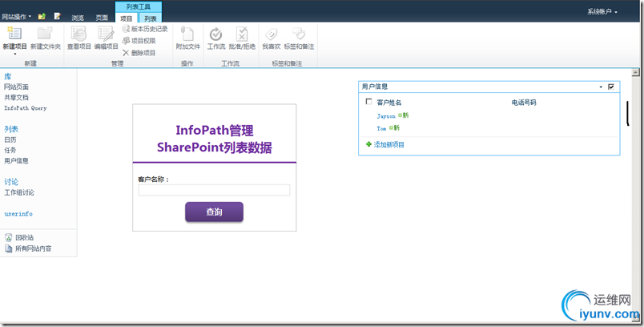Image resolution: width=644 pixels, height=327 pixels.
Task: Open 网站页面 library
Action: pos(17,87)
